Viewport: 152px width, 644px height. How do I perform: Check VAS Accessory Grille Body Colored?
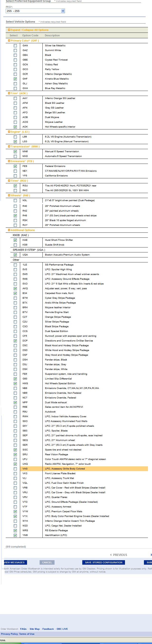tap(15, 469)
